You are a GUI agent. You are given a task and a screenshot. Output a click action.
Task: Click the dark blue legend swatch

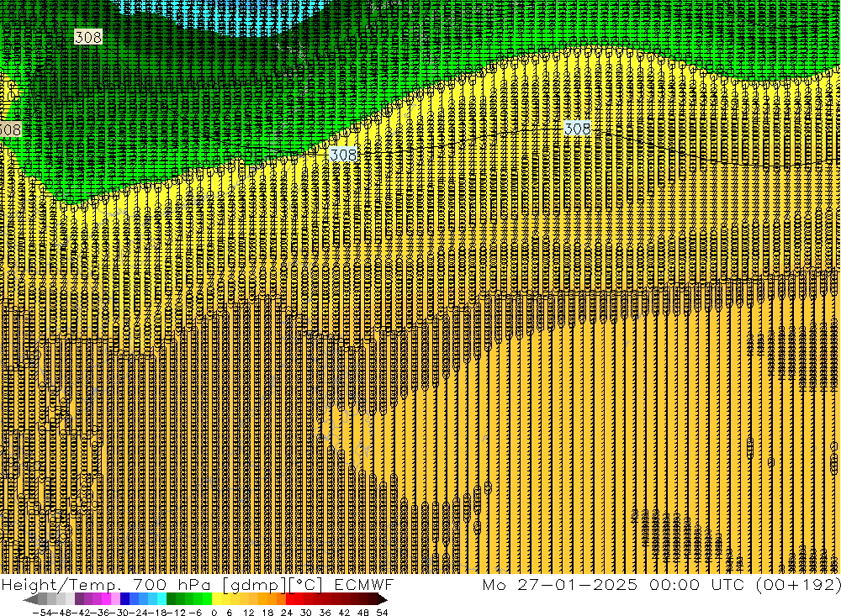click(x=124, y=599)
